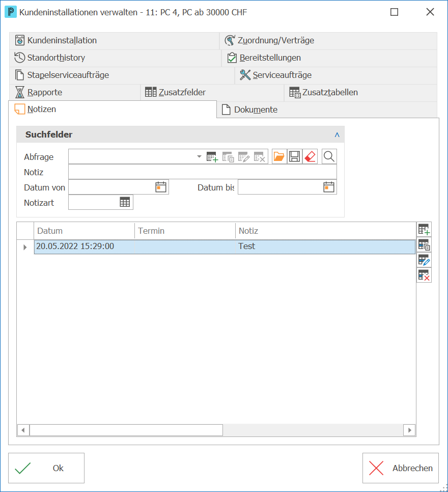Screen dimensions: 448x492
Task: Select the row dated 20.05.2022 15:29:00
Action: [x=225, y=247]
